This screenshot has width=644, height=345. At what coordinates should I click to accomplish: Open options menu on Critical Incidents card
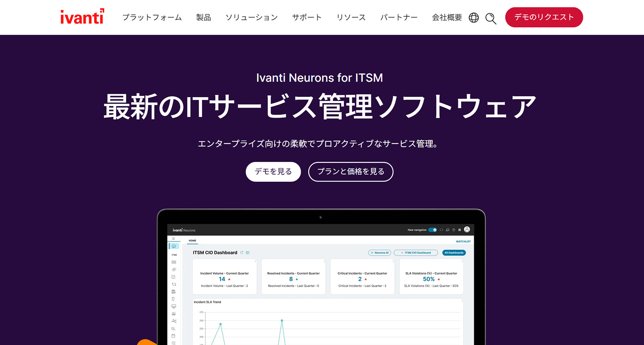pos(393,261)
